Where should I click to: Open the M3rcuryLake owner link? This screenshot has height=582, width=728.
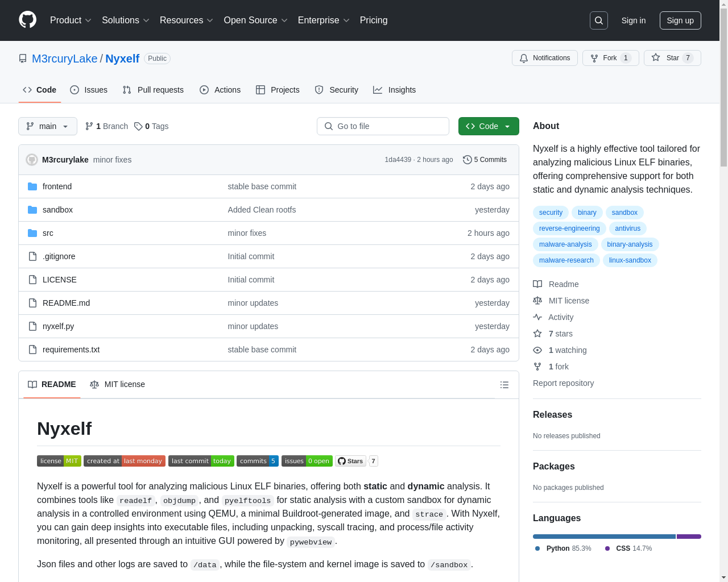pos(65,59)
